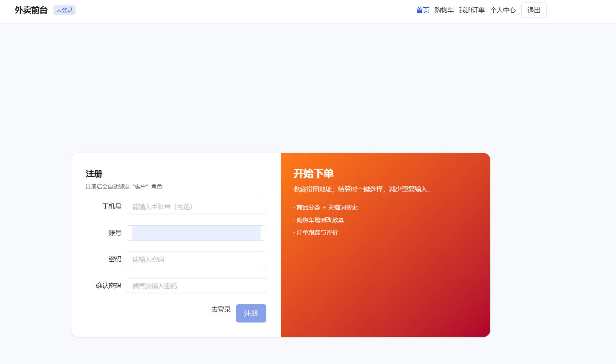
Task: Click the 账号 field label
Action: coord(115,233)
